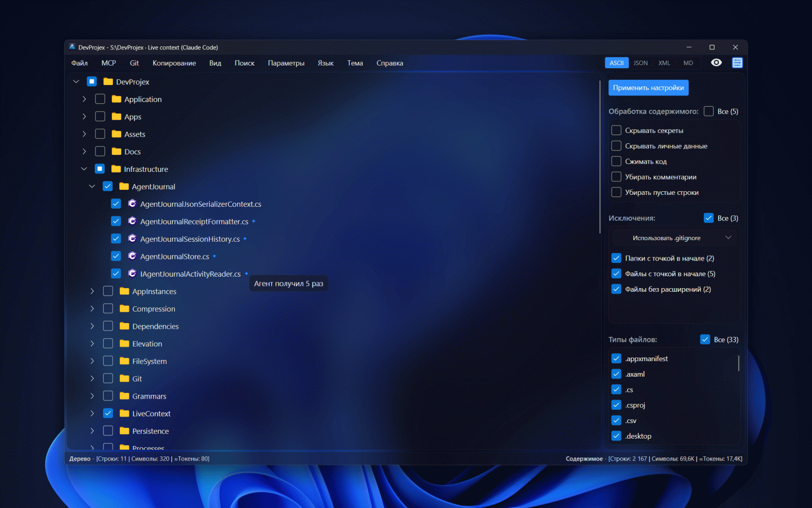Image resolution: width=812 pixels, height=508 pixels.
Task: Click the DevProjex app logo icon
Action: click(x=72, y=47)
